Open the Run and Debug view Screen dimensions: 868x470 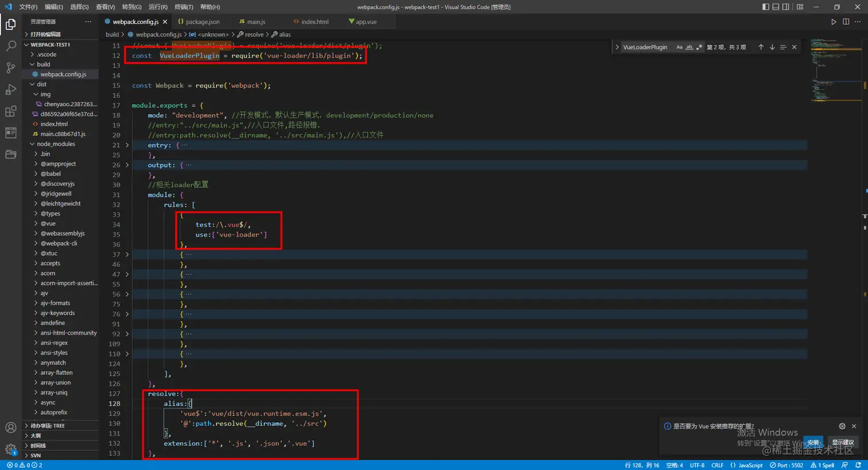click(10, 90)
